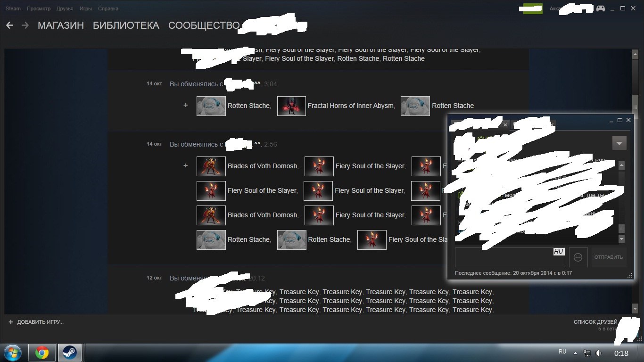Click the main page scrollbar down arrow
Image resolution: width=644 pixels, height=362 pixels.
pos(635,308)
